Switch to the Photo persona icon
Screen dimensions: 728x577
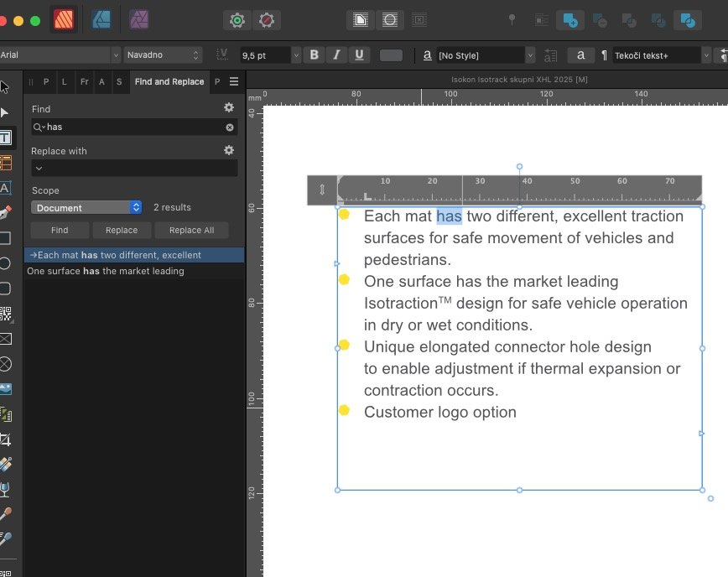coord(139,20)
